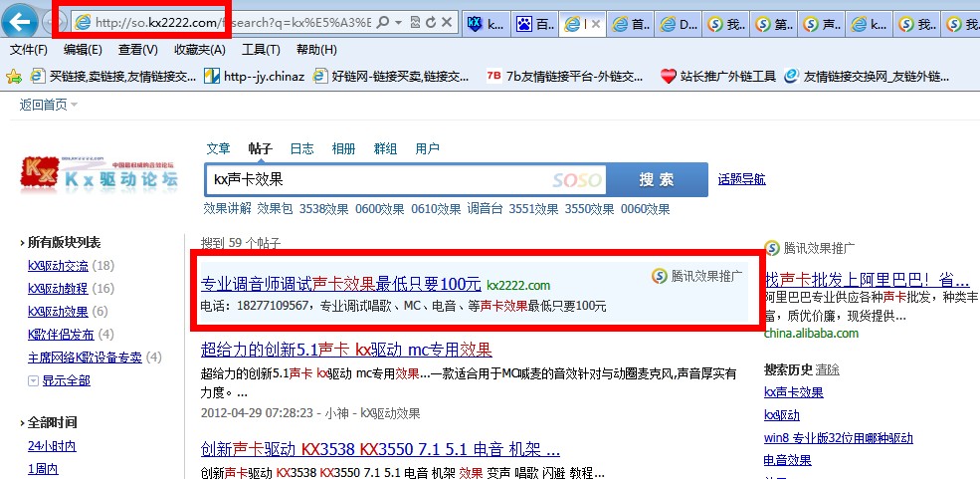Open the 创新声卡驱动 KX3538 result
Screen dimensions: 980x479
tap(380, 449)
